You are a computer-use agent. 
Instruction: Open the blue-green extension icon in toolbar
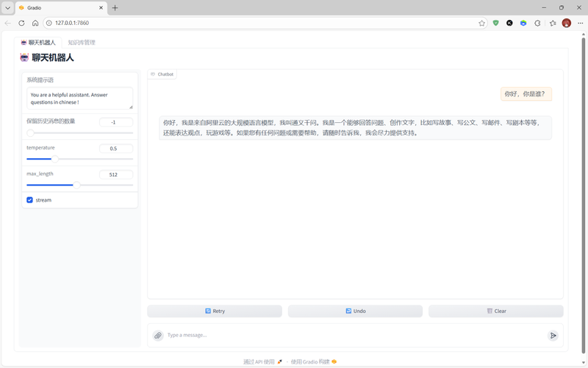tap(523, 23)
